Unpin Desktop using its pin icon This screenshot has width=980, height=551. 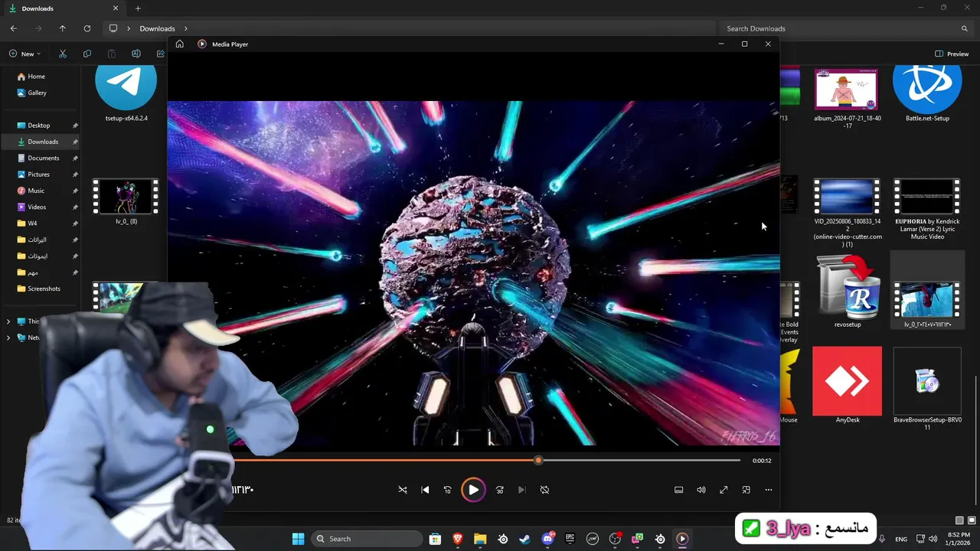pyautogui.click(x=75, y=126)
